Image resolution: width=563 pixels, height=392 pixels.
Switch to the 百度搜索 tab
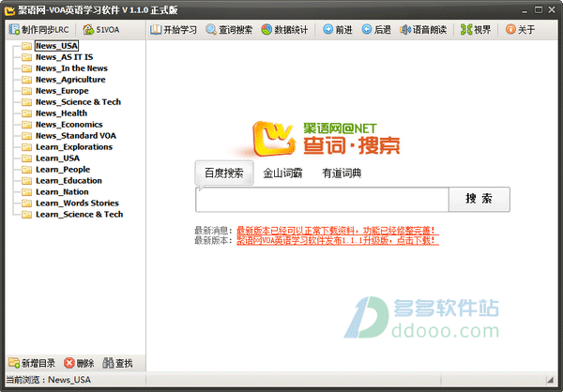pyautogui.click(x=224, y=173)
